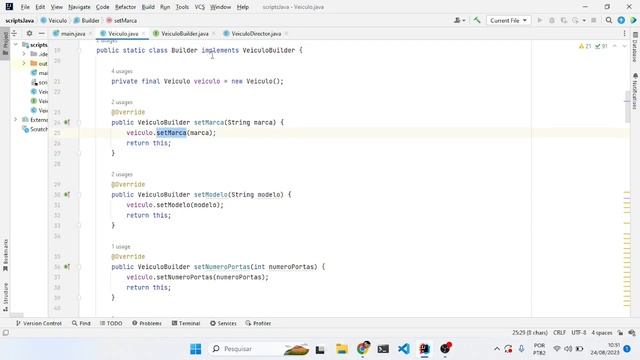Open the Profiler tool window
Image resolution: width=640 pixels, height=360 pixels.
tap(258, 323)
